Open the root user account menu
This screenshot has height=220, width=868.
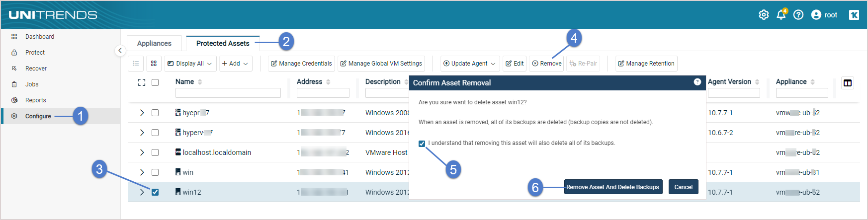pyautogui.click(x=824, y=15)
